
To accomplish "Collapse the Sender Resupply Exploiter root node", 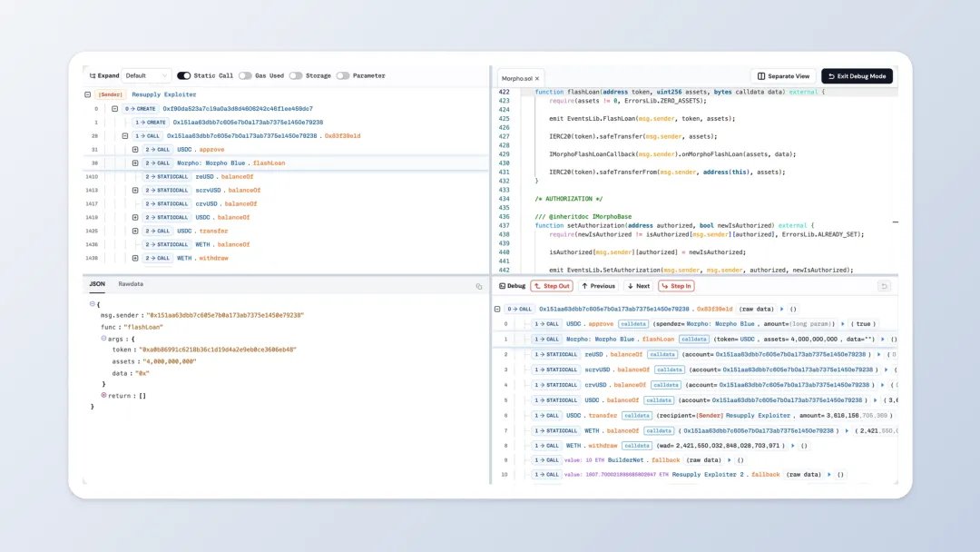I will tap(87, 94).
